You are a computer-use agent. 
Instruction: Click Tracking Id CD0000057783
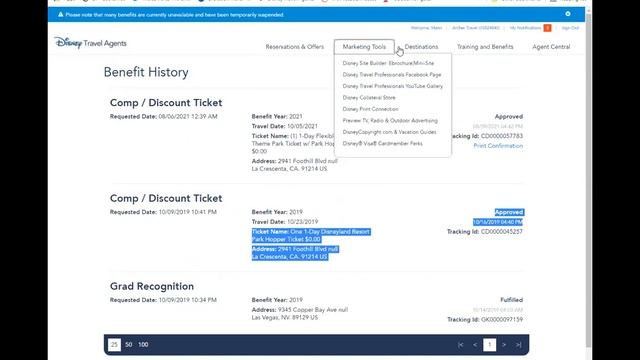pyautogui.click(x=486, y=136)
